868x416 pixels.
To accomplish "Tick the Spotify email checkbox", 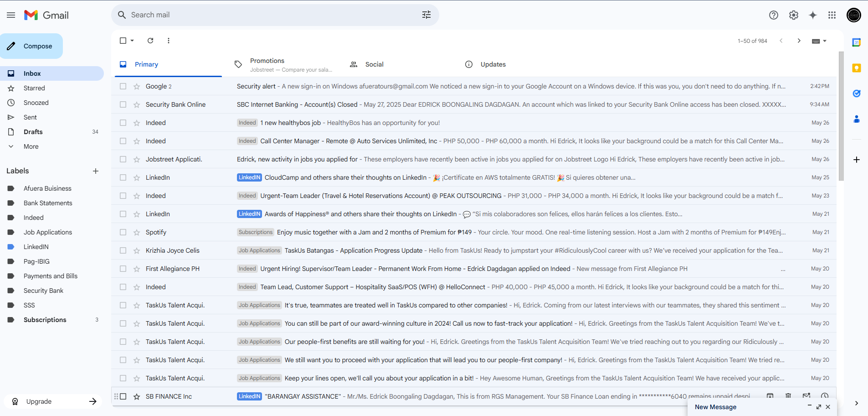I will pos(123,232).
